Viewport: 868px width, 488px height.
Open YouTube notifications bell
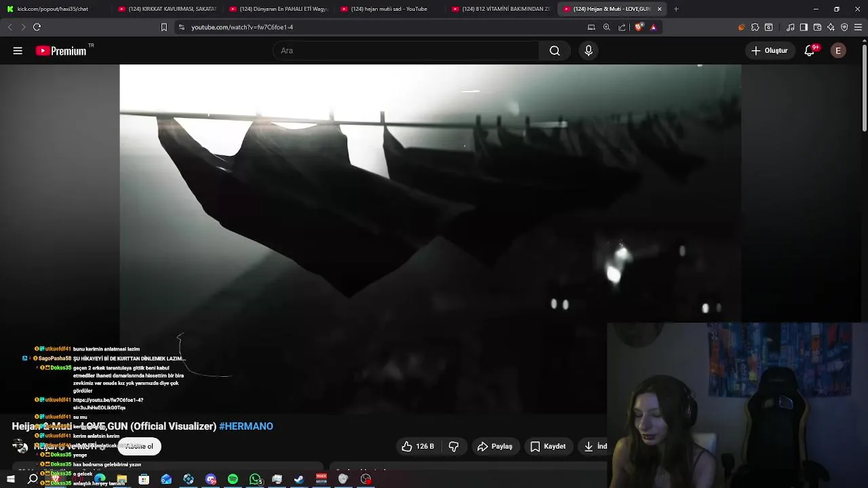tap(810, 51)
